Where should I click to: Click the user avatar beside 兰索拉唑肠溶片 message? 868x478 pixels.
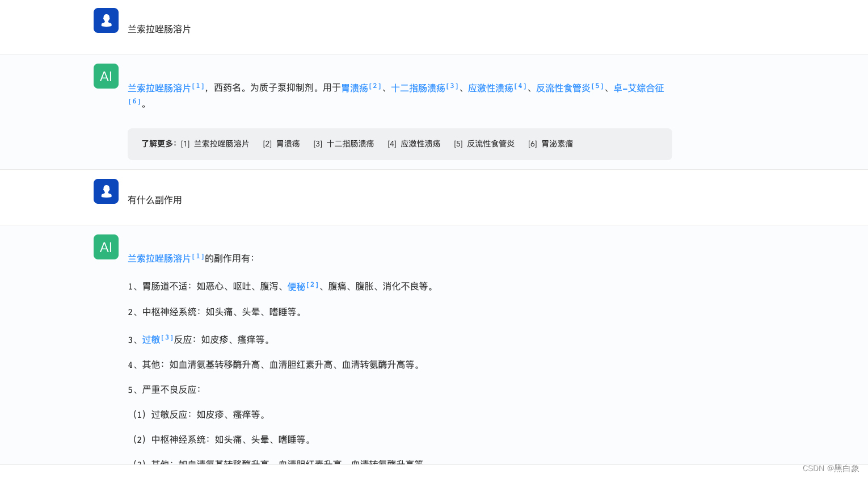coord(106,20)
